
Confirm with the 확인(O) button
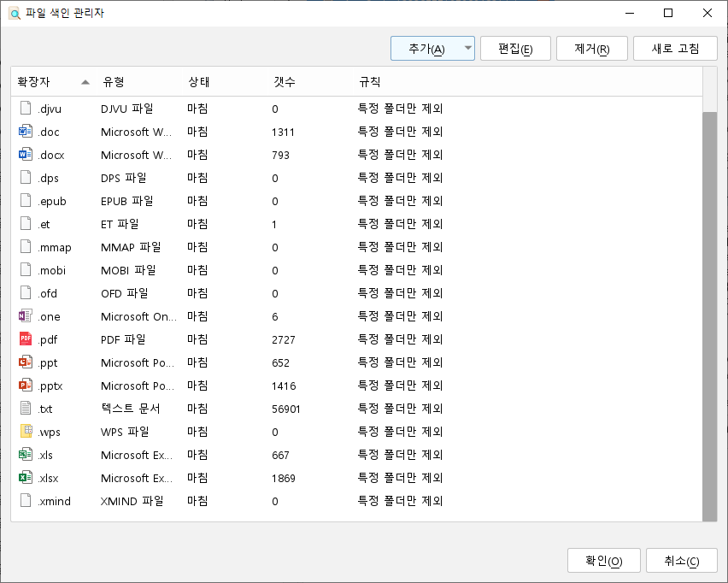coord(603,561)
